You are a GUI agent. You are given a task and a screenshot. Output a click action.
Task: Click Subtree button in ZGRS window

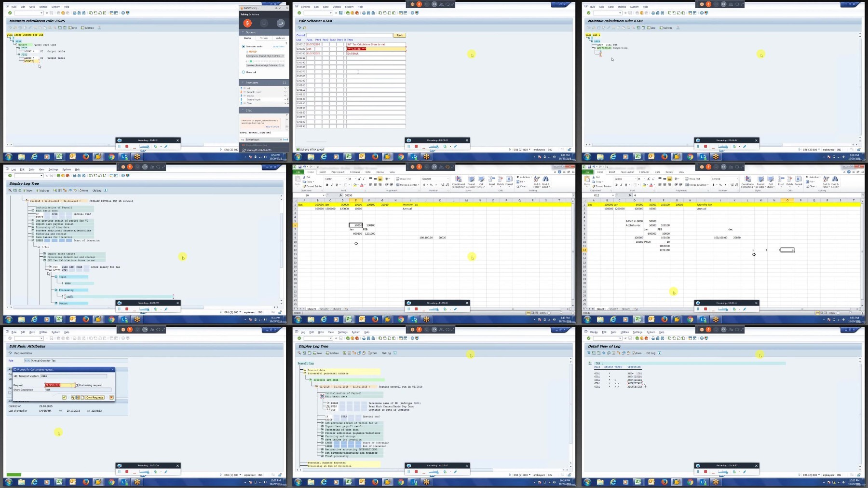point(88,28)
